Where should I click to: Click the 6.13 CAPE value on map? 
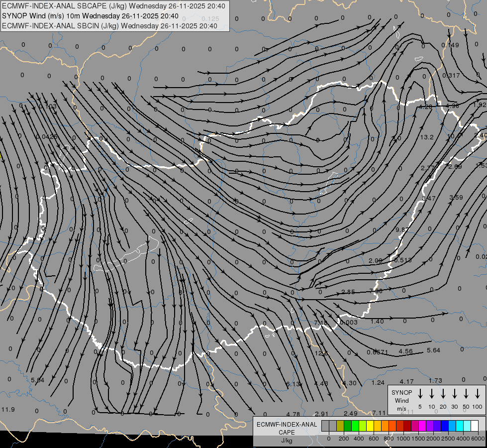(x=293, y=384)
